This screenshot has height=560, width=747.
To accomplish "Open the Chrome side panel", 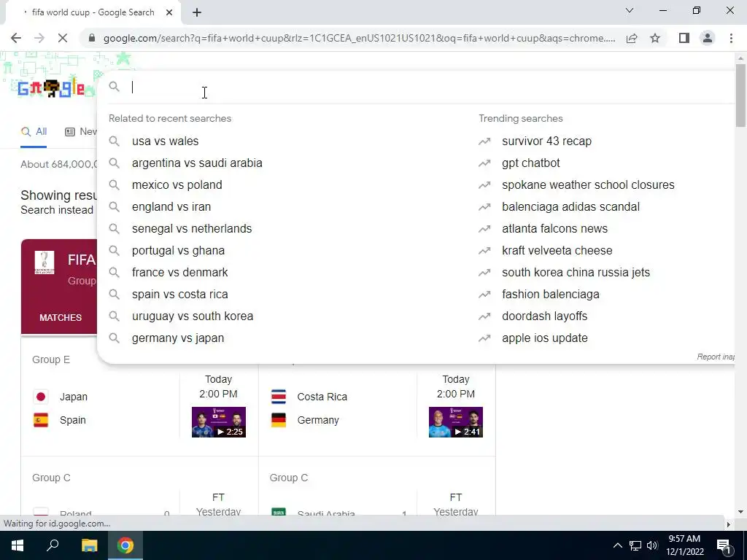I will [x=684, y=38].
